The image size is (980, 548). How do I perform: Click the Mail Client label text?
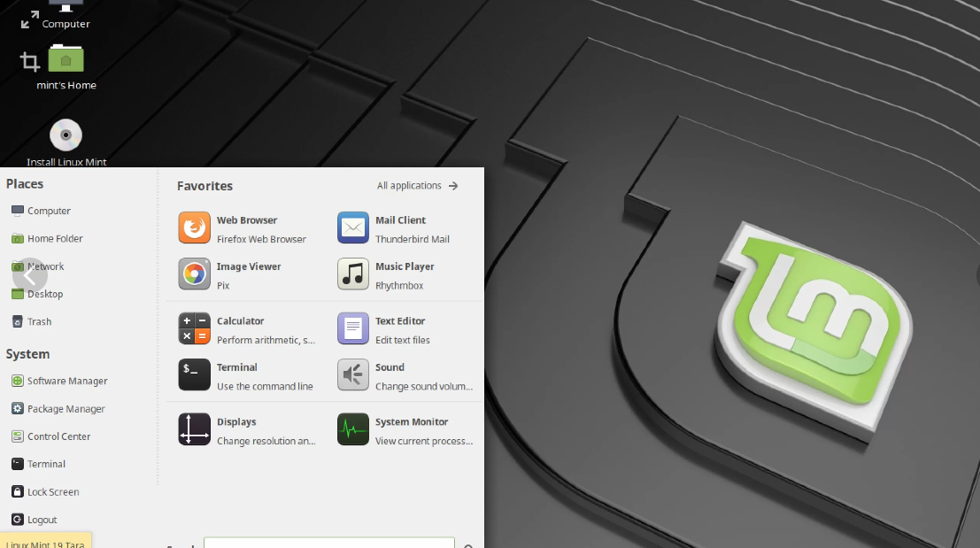(401, 220)
